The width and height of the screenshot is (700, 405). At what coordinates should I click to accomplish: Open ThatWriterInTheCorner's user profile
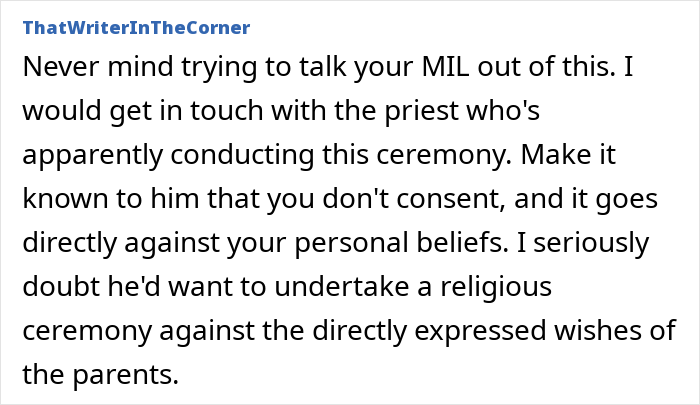pyautogui.click(x=136, y=28)
